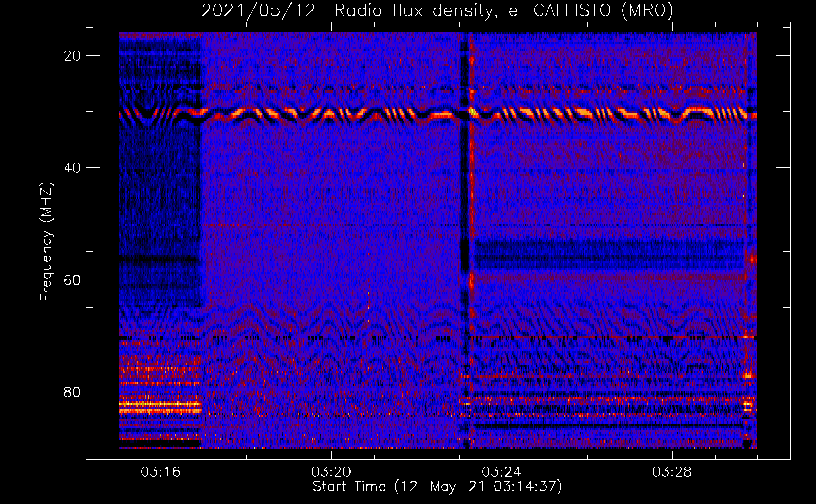Click the '03:24' time tick label
This screenshot has height=504, width=816.
[501, 472]
